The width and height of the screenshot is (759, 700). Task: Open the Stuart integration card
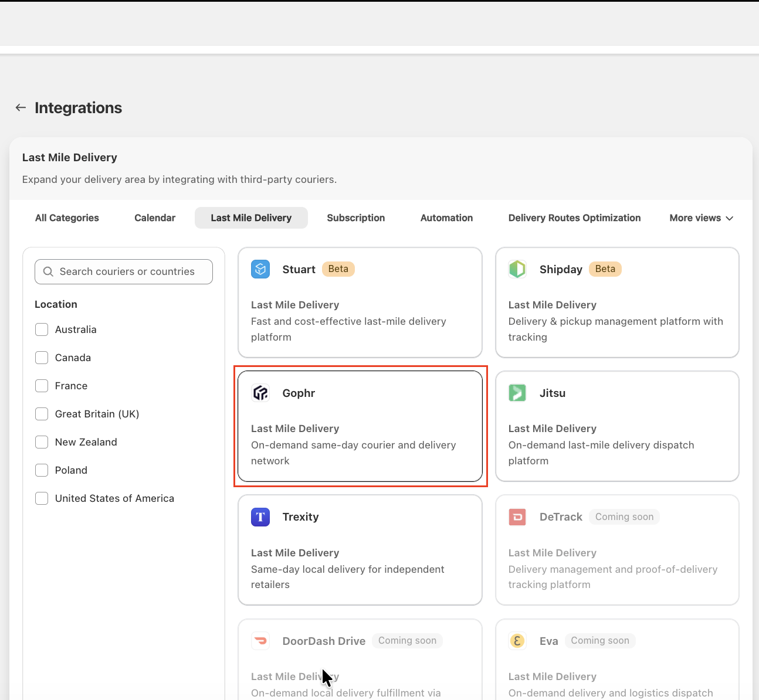click(x=360, y=303)
